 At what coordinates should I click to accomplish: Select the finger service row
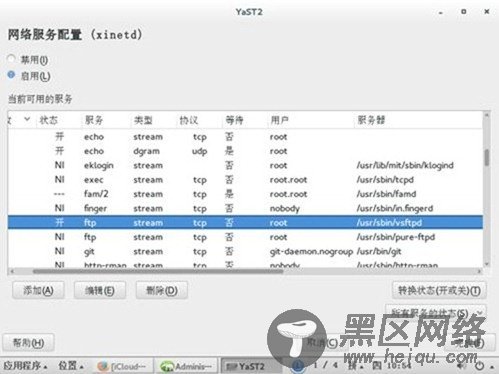tap(245, 208)
